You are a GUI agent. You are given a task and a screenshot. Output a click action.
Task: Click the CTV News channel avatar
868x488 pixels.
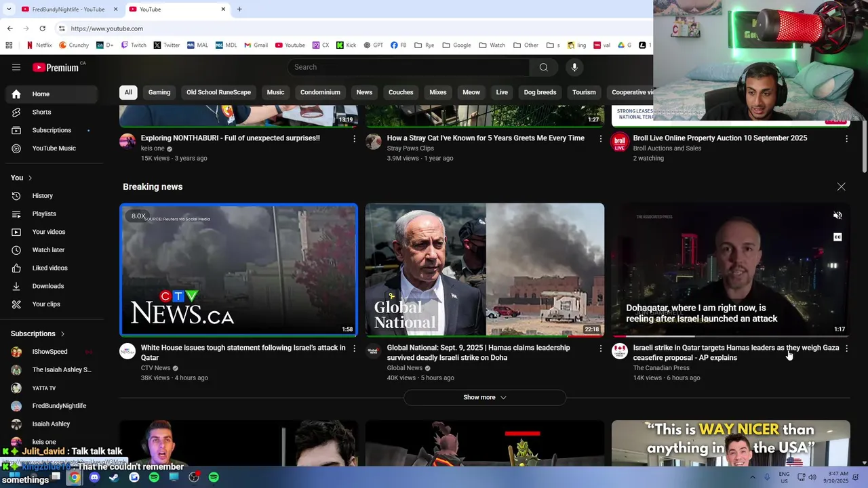coord(127,351)
